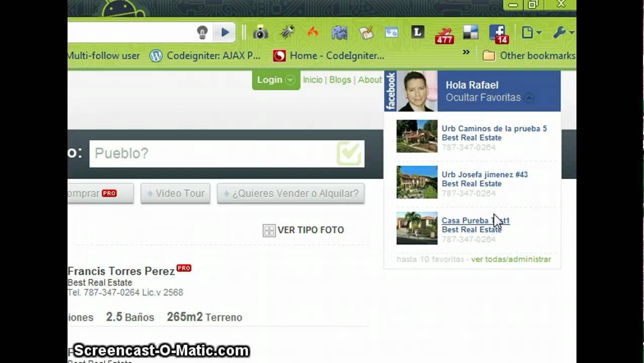This screenshot has height=363, width=644.
Task: Click agent name Francis Torres Perez
Action: click(x=121, y=271)
